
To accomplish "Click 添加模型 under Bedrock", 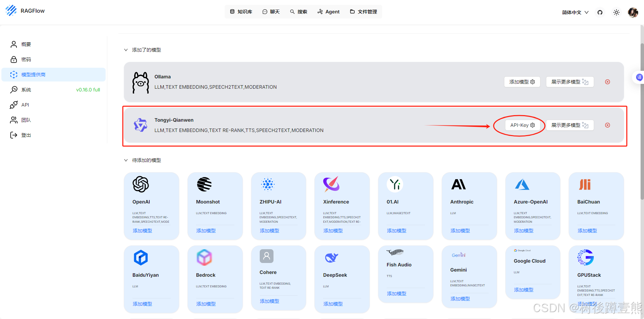I will click(x=206, y=304).
